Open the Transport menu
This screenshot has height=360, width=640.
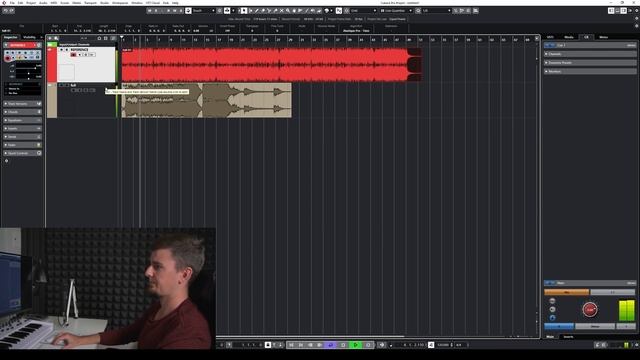coord(90,3)
